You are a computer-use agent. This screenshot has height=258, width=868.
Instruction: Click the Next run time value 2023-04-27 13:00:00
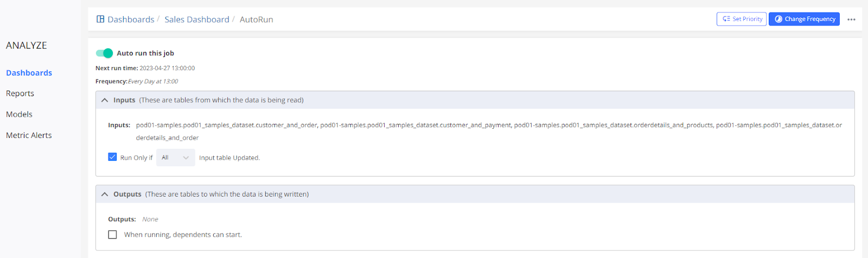(x=167, y=68)
